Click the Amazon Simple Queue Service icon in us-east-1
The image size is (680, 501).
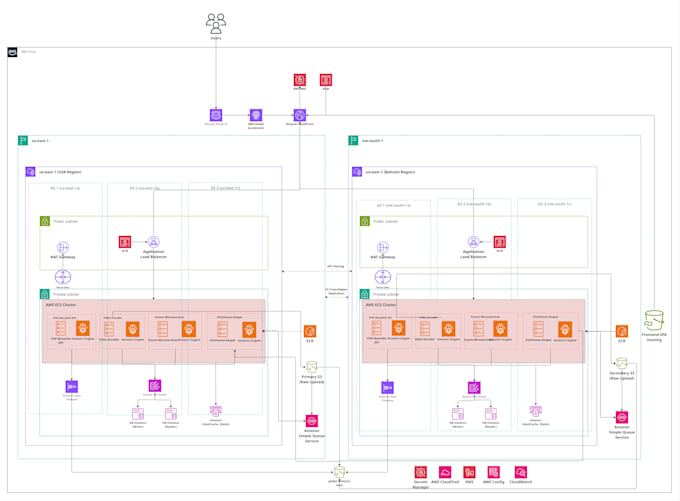(x=311, y=421)
